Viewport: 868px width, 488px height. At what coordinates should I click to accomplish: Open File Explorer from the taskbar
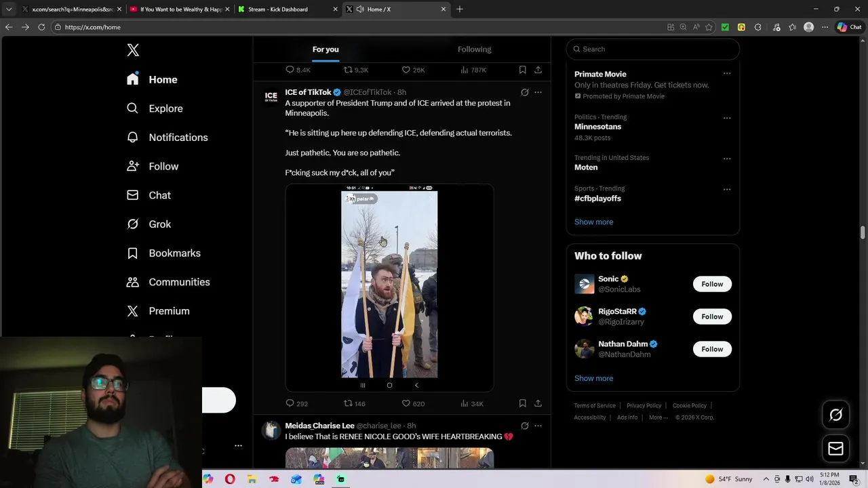(252, 479)
